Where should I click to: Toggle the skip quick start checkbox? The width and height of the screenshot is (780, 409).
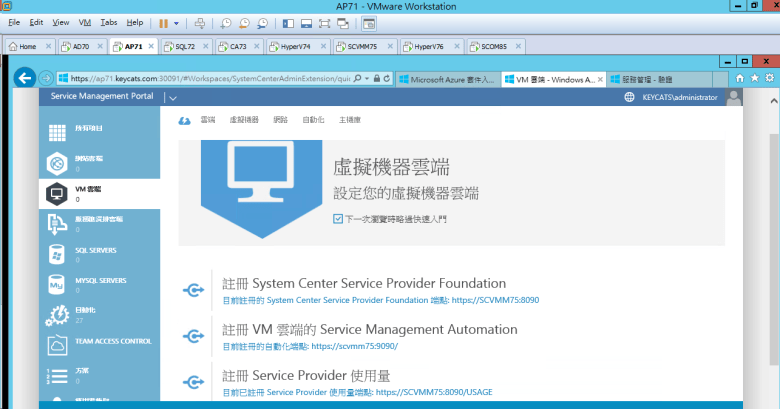click(338, 217)
